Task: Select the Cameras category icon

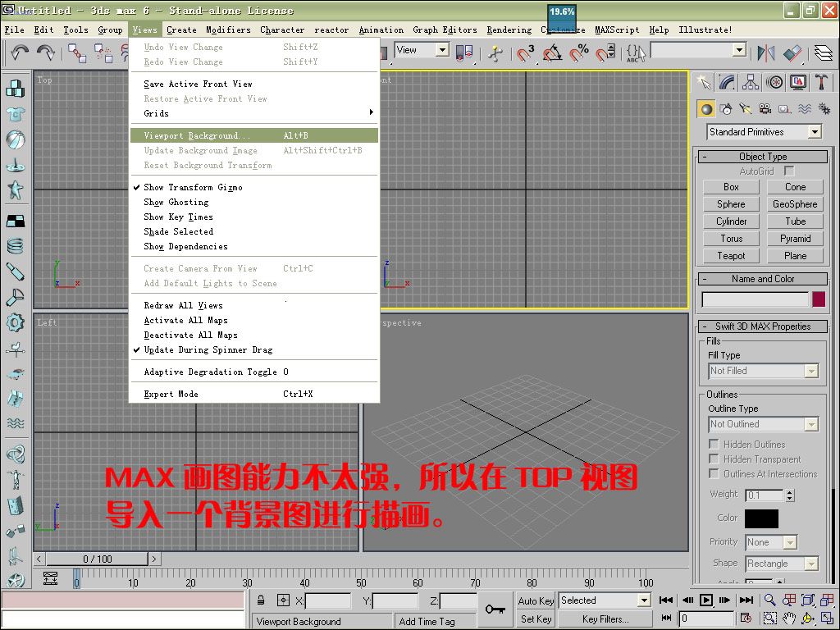Action: tap(765, 109)
